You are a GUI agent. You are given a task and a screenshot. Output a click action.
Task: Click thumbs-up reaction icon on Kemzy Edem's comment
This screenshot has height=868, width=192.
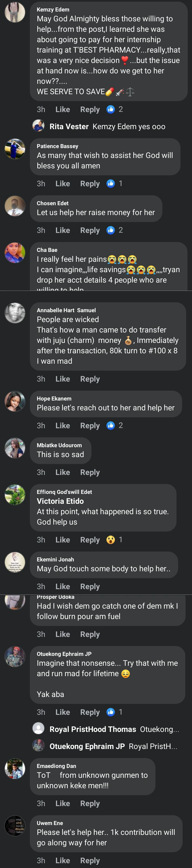tap(110, 109)
